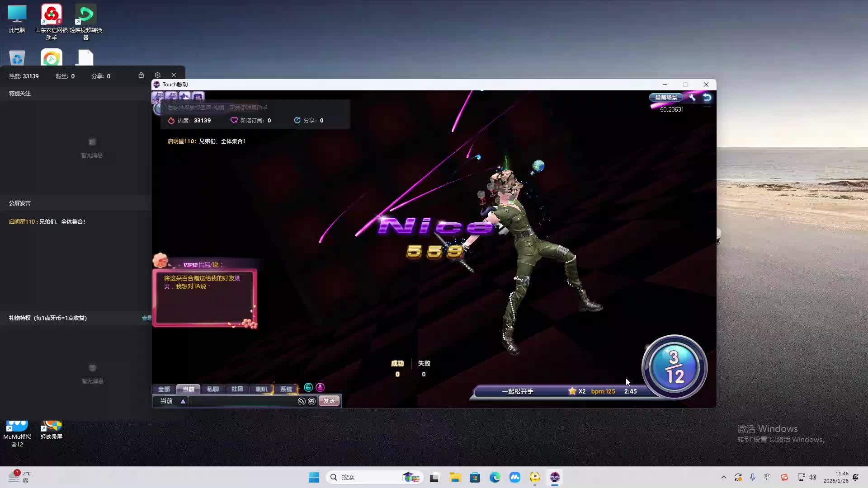The height and width of the screenshot is (488, 868).
Task: Click the pink stamp icon above chat
Action: pos(320,387)
